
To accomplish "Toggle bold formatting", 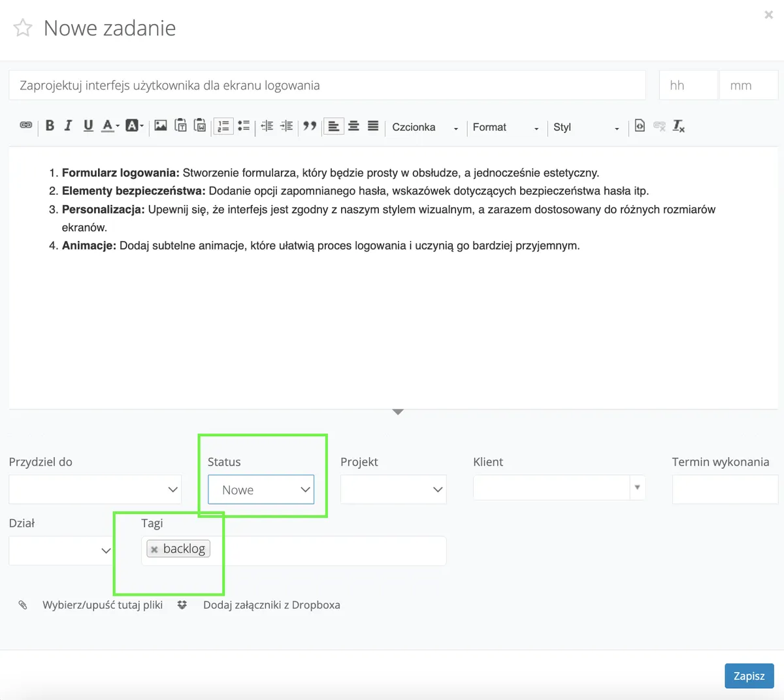I will click(50, 125).
